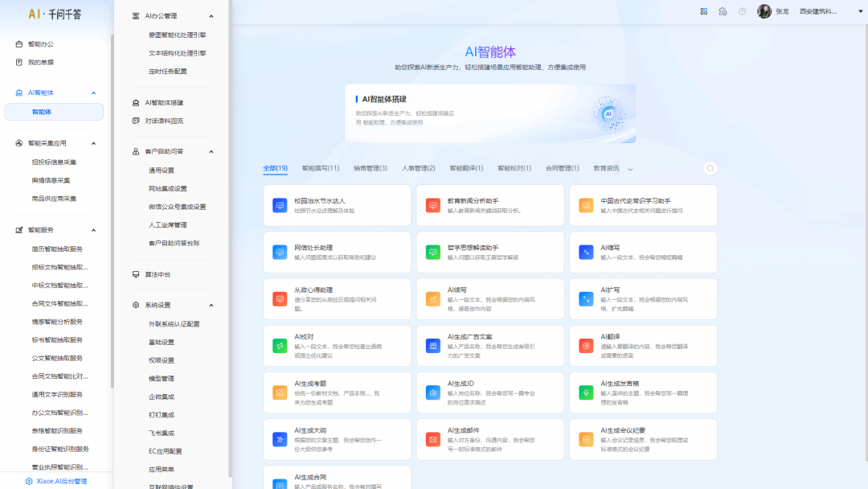Open the AI生成JD icon
This screenshot has height=489, width=868.
[x=433, y=392]
